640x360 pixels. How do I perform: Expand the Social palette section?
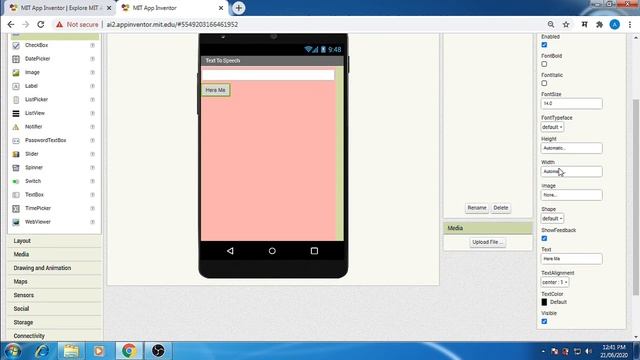[54, 309]
